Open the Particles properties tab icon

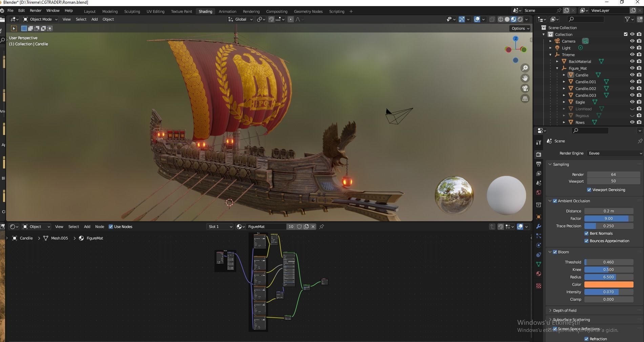point(539,236)
